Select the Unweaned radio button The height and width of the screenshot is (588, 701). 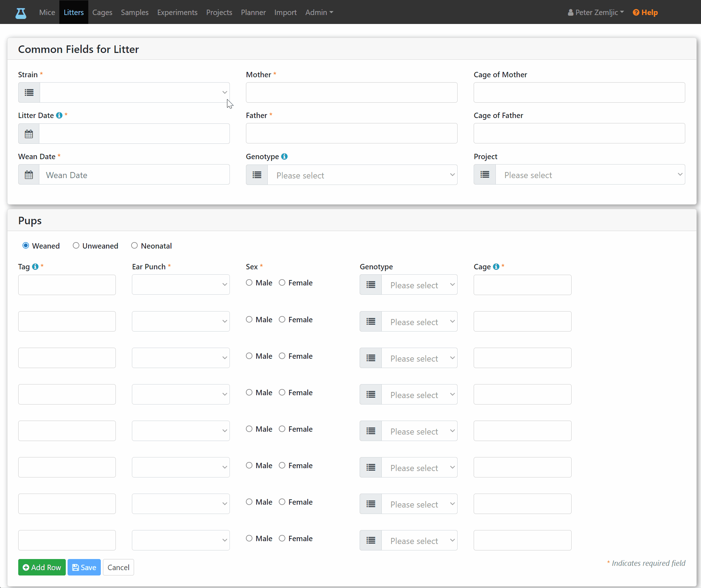click(x=76, y=245)
